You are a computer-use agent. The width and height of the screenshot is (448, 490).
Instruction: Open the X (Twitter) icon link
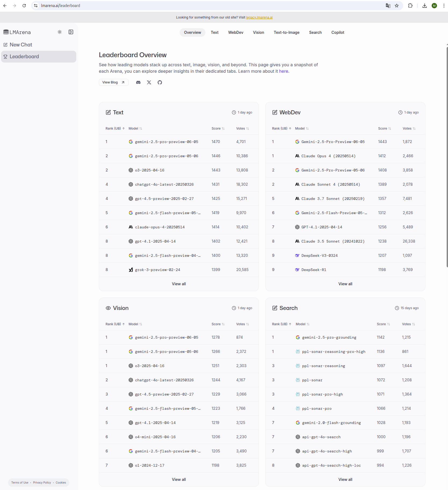click(149, 82)
